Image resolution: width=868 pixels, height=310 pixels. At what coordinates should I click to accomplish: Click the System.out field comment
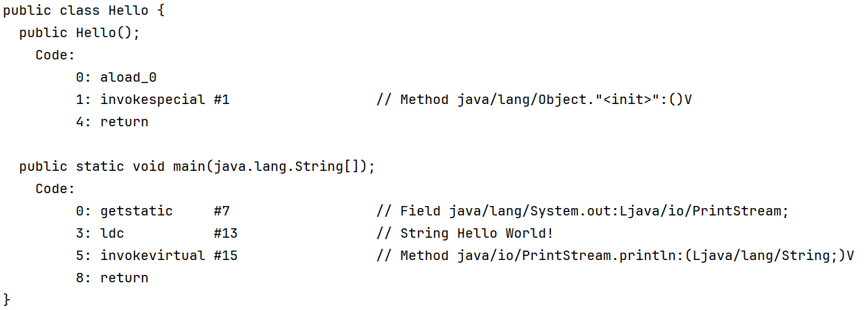click(582, 211)
